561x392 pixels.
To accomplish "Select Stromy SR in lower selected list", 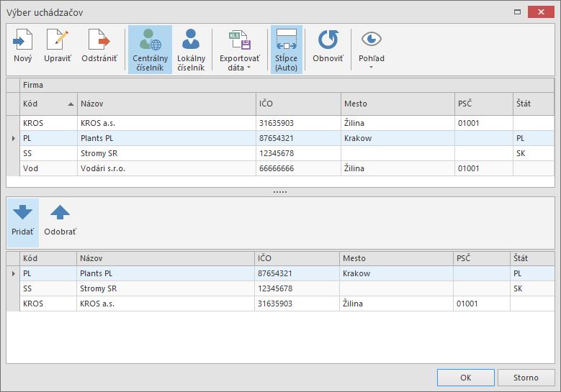I will 287,288.
